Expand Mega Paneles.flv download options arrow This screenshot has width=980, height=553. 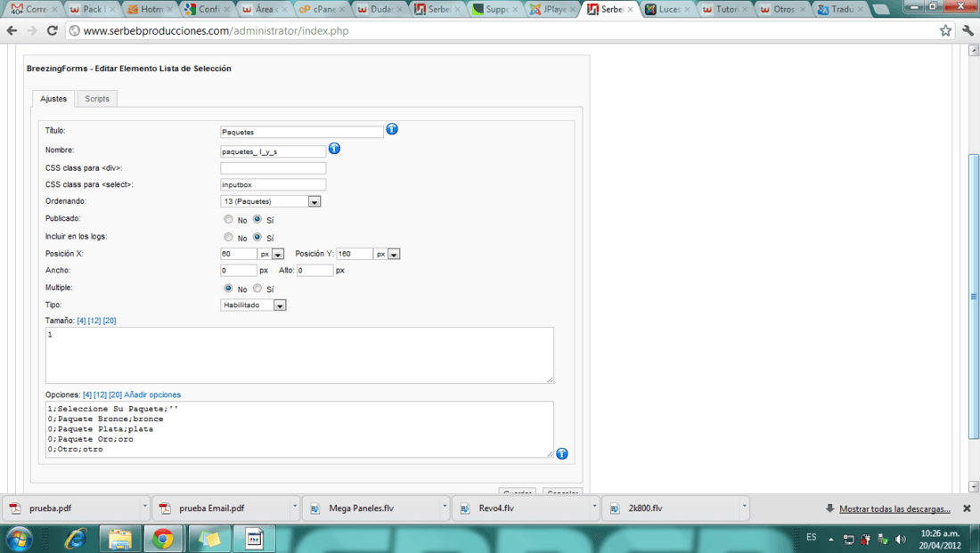point(445,507)
